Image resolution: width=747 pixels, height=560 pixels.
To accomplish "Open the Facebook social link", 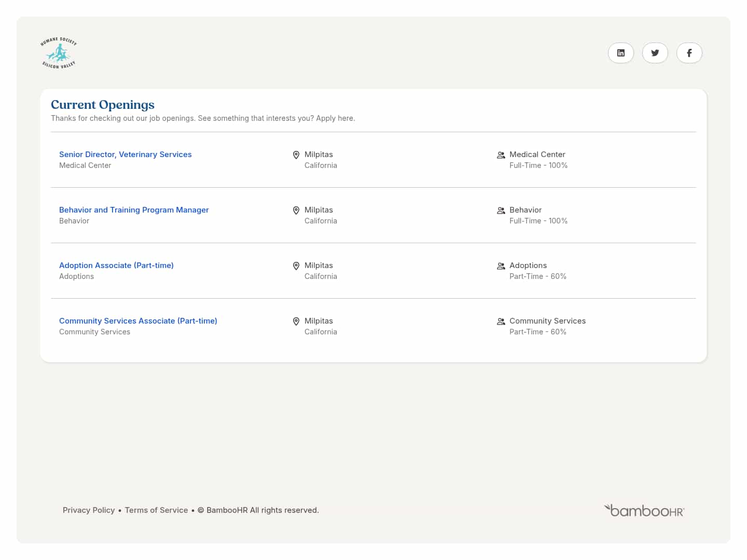I will coord(689,53).
